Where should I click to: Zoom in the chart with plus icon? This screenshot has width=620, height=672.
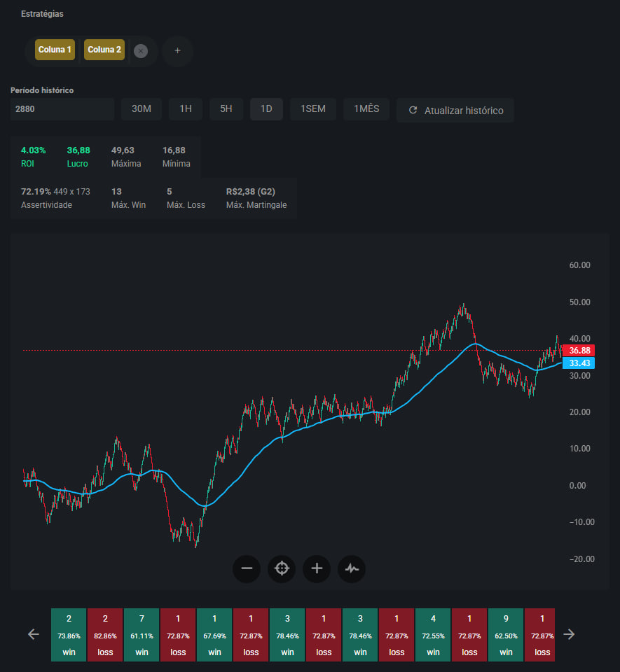pos(317,568)
